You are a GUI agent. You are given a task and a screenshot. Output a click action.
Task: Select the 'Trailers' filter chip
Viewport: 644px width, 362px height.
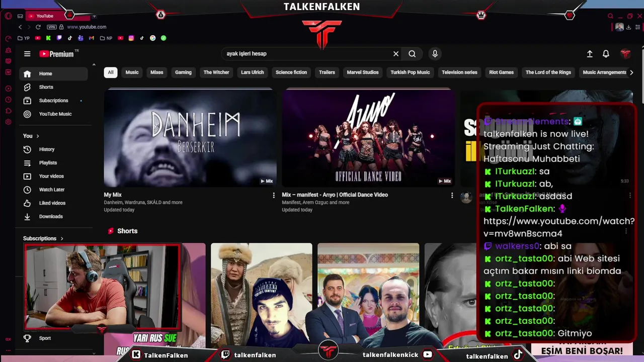point(327,72)
